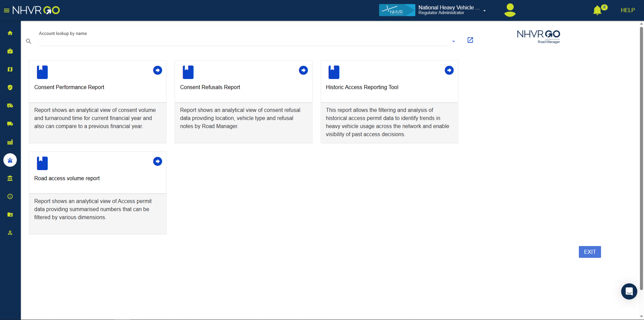This screenshot has height=320, width=644.
Task: Open the map sidebar icon
Action: pos(10,69)
